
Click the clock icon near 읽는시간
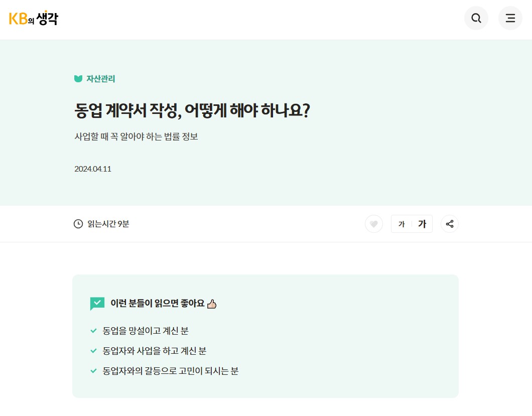point(78,224)
